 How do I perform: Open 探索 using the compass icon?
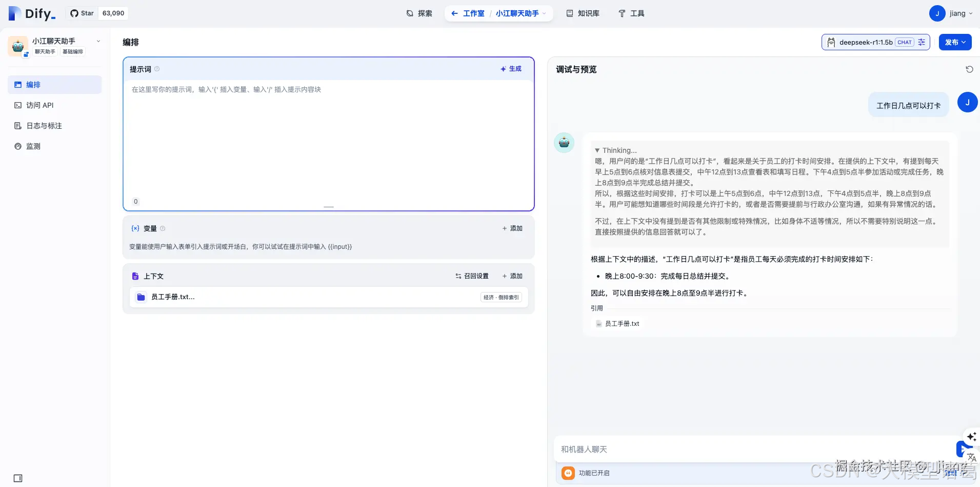point(409,13)
